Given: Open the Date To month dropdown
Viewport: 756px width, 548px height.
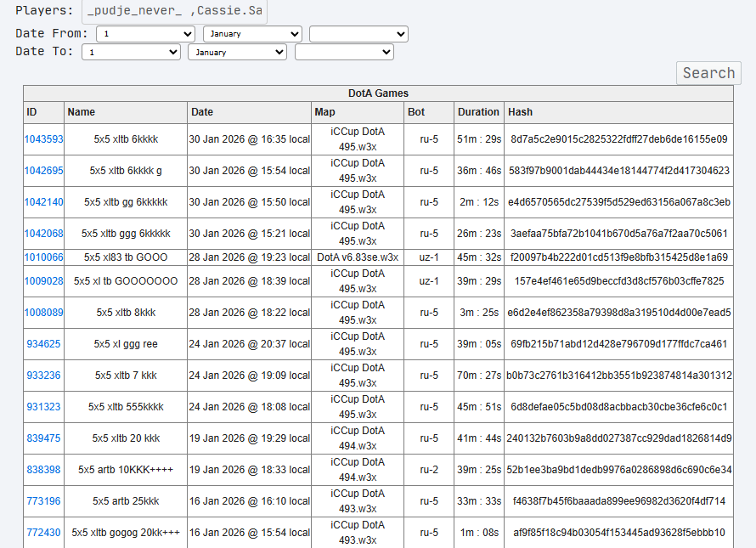Looking at the screenshot, I should click(238, 52).
